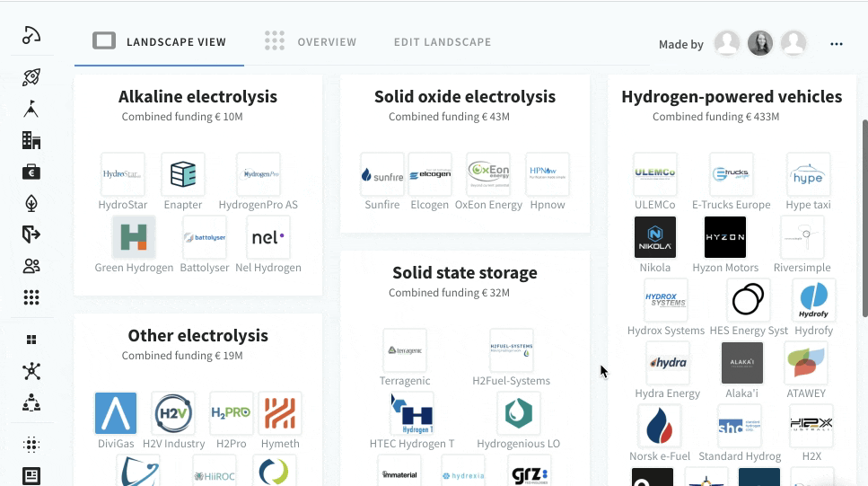The height and width of the screenshot is (486, 868).
Task: Click the tree head sidebar icon
Action: tap(31, 203)
